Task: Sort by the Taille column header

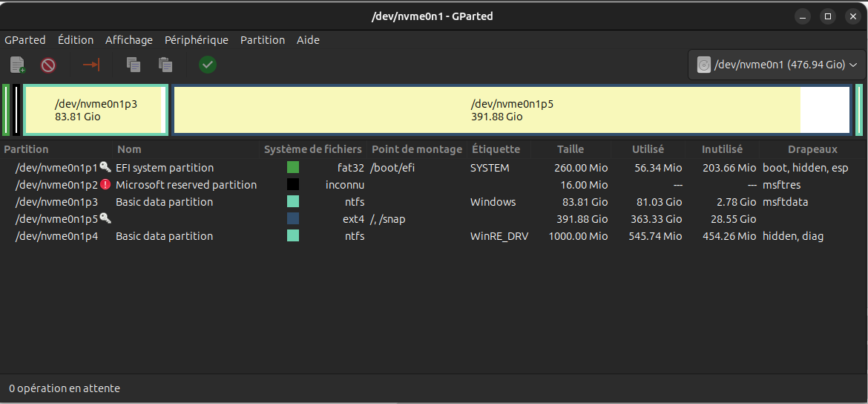Action: point(571,149)
